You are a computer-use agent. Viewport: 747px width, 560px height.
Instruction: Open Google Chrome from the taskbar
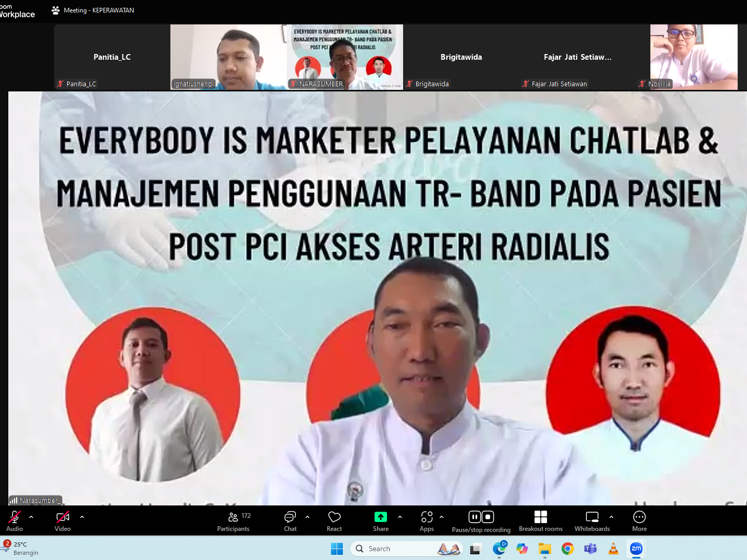(x=567, y=549)
